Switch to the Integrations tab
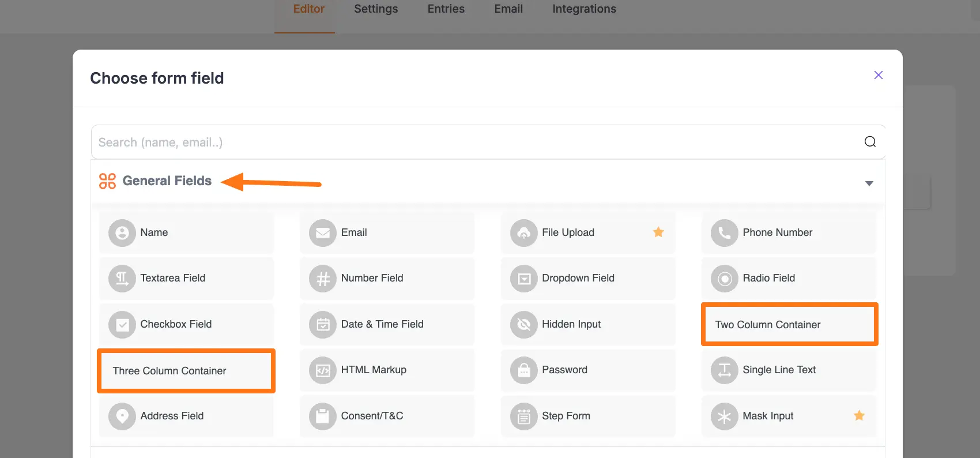This screenshot has height=458, width=980. [x=584, y=9]
